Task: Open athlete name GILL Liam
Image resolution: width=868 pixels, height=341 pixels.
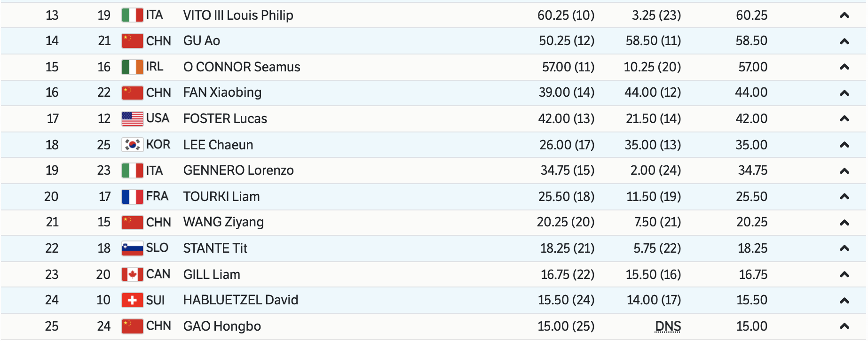Action: pos(212,274)
